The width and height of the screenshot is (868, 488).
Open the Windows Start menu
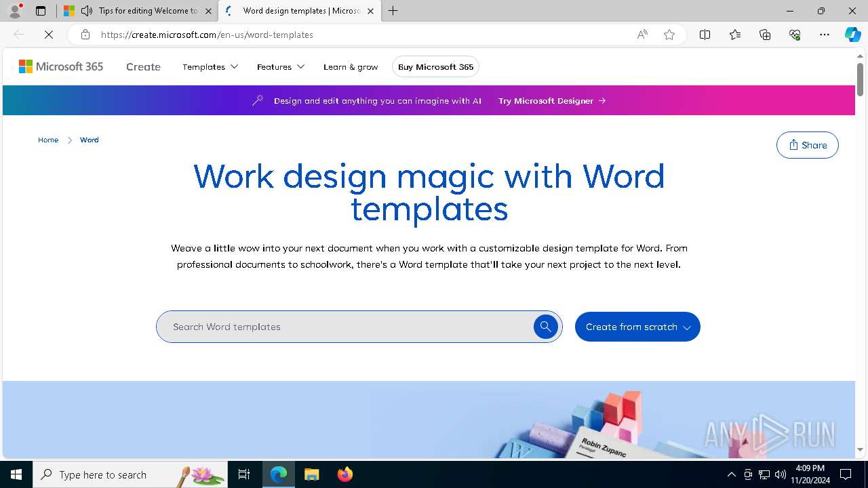pyautogui.click(x=16, y=474)
